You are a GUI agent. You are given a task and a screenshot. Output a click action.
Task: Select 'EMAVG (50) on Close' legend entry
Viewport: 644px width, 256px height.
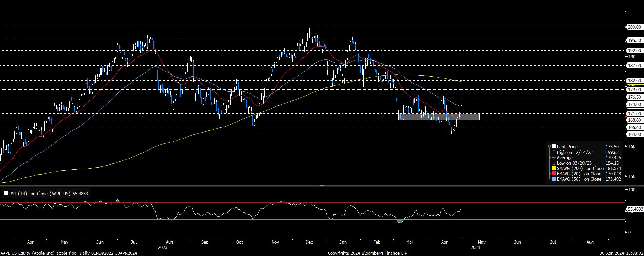pos(579,179)
